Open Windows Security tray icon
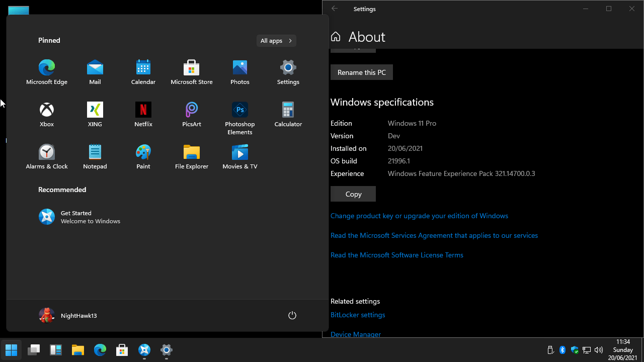Screen dimensions: 644x362 575,350
